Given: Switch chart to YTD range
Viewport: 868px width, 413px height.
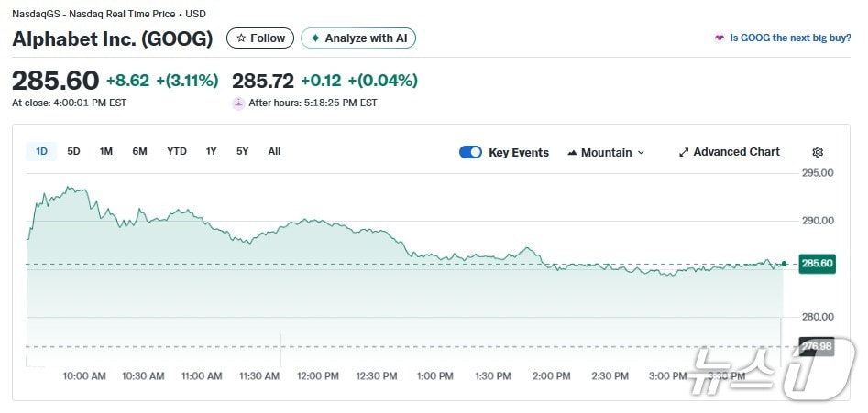Looking at the screenshot, I should tap(177, 151).
